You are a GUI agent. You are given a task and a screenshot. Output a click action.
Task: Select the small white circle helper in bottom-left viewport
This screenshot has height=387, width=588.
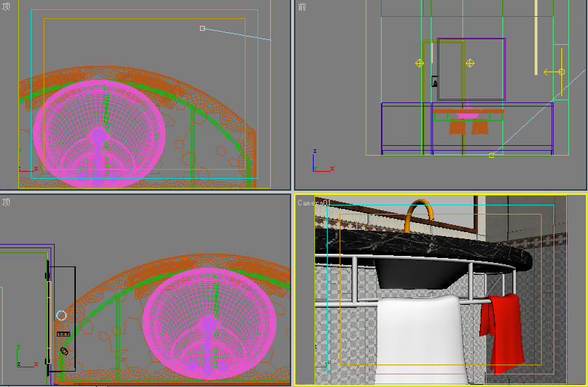pyautogui.click(x=61, y=316)
